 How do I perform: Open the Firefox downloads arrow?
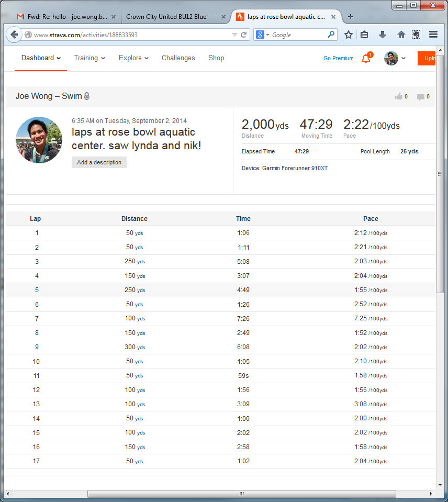click(383, 35)
